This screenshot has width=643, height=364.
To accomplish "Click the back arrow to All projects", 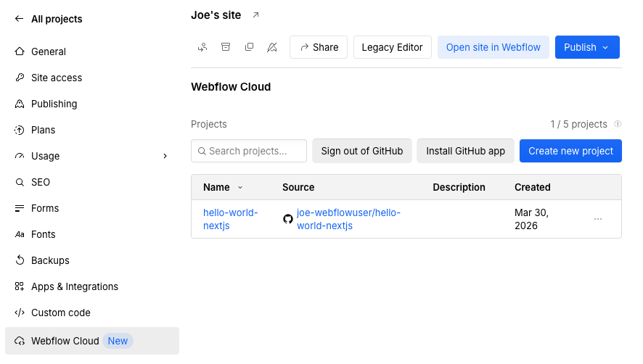I will click(x=19, y=18).
